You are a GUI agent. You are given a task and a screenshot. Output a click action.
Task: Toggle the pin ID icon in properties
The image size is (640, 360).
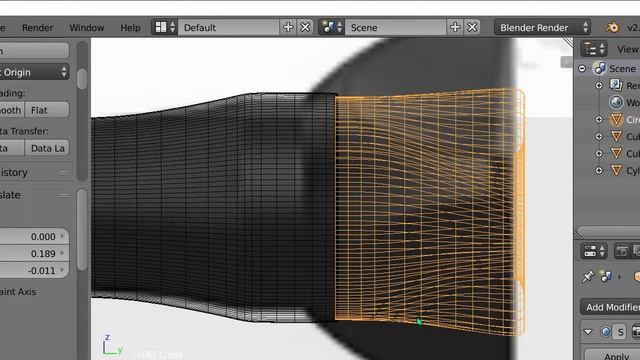pos(588,277)
